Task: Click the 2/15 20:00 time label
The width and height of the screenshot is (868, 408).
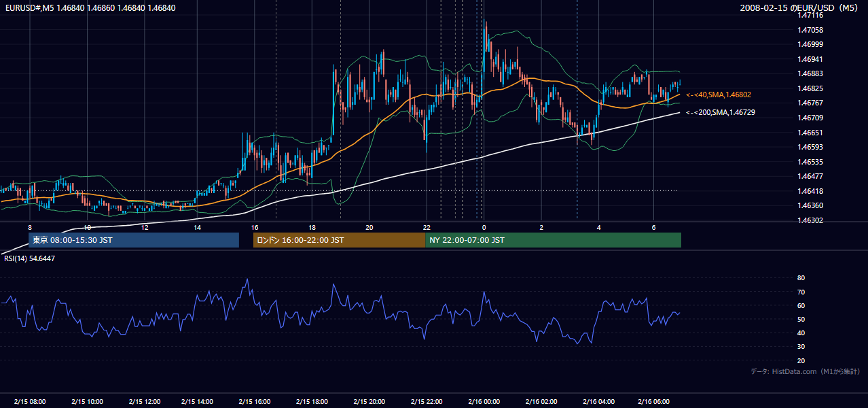Action: coord(369,402)
